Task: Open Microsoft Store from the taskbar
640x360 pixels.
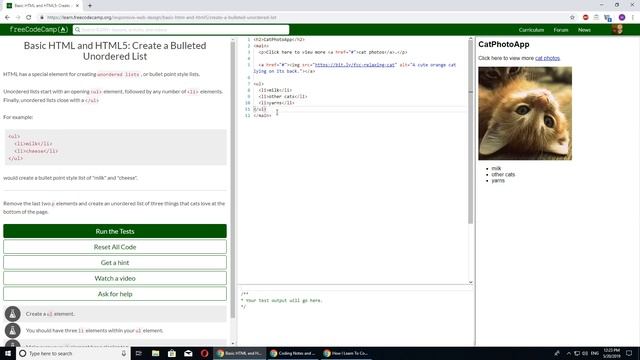Action: 172,353
